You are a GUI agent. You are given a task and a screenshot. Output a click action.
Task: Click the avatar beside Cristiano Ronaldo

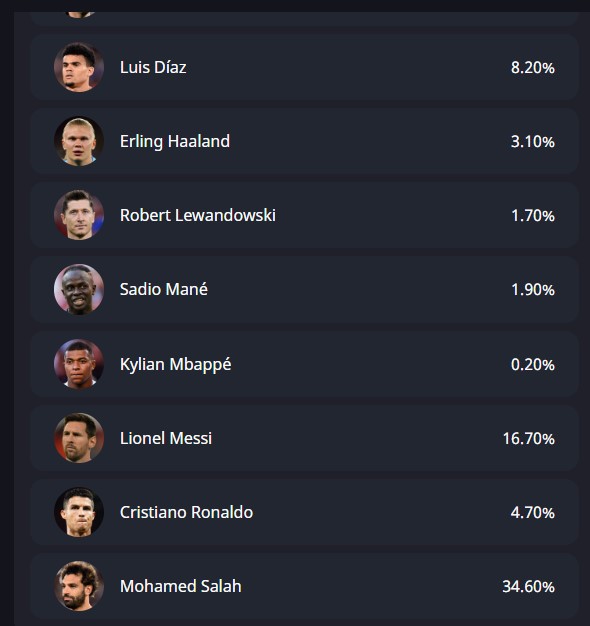[79, 512]
